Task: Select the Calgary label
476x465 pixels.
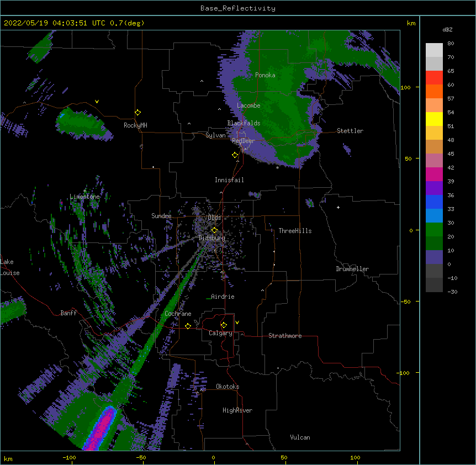Action: [x=220, y=333]
